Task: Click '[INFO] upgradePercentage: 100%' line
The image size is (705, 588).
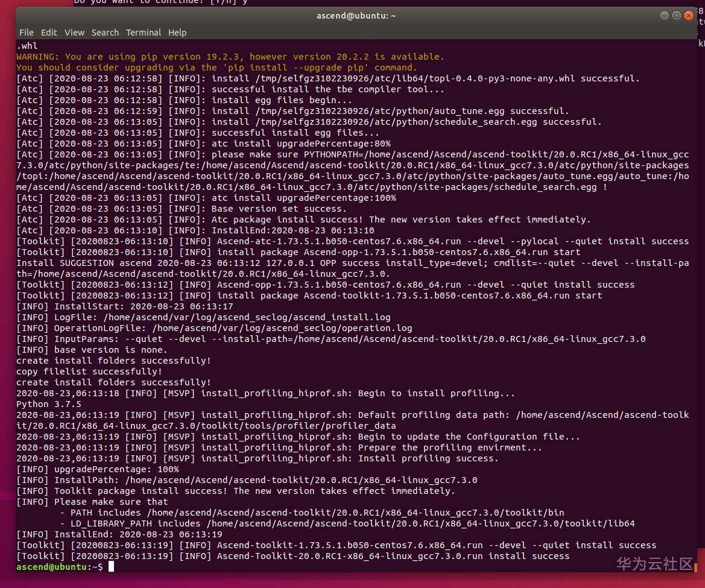Action: (x=98, y=469)
